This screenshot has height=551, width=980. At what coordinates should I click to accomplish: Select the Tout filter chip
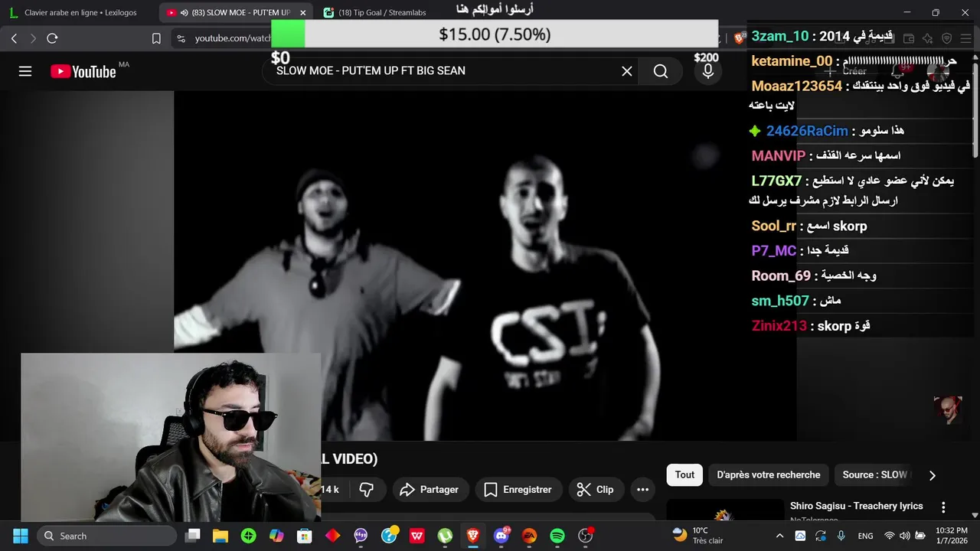coord(684,474)
